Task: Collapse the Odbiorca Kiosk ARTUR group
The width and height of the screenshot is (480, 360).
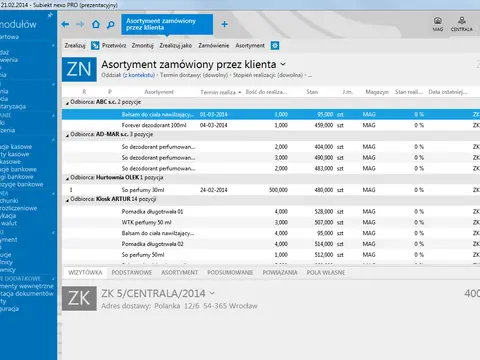Action: point(67,200)
